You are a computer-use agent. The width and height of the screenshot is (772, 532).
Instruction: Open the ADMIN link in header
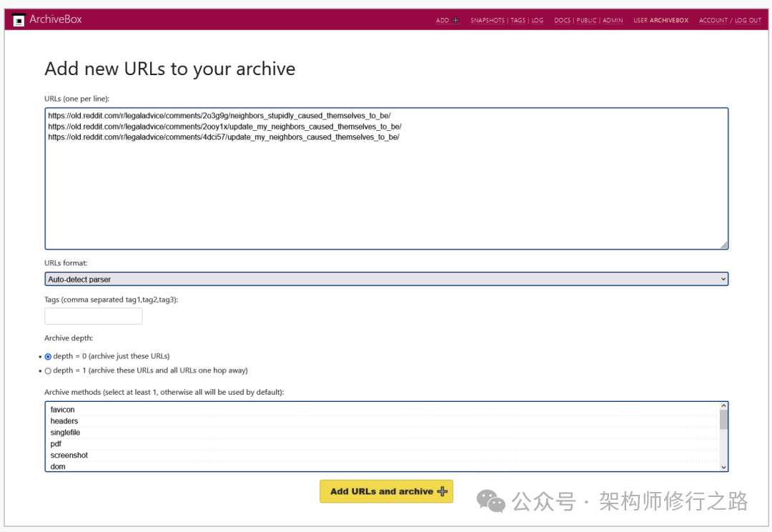click(x=613, y=20)
